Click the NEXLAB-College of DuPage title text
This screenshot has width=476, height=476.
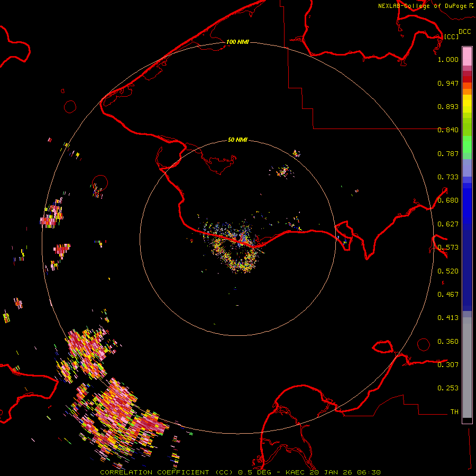[422, 6]
